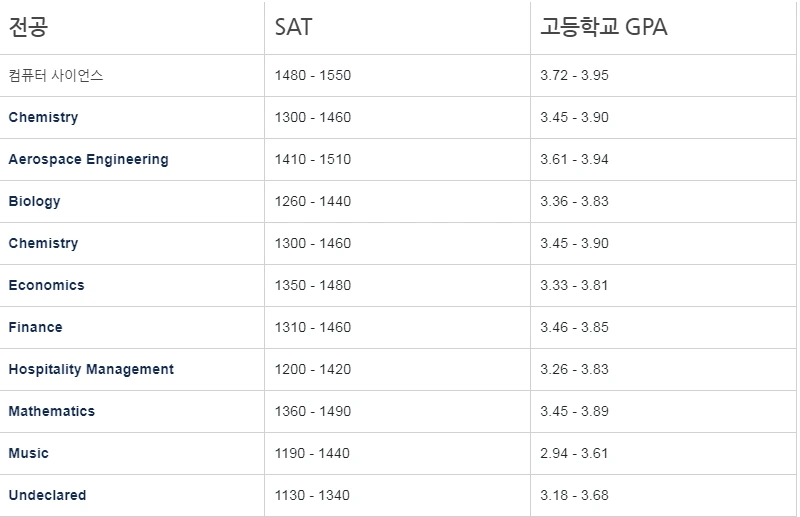Select the Undeclared major link

click(x=47, y=495)
